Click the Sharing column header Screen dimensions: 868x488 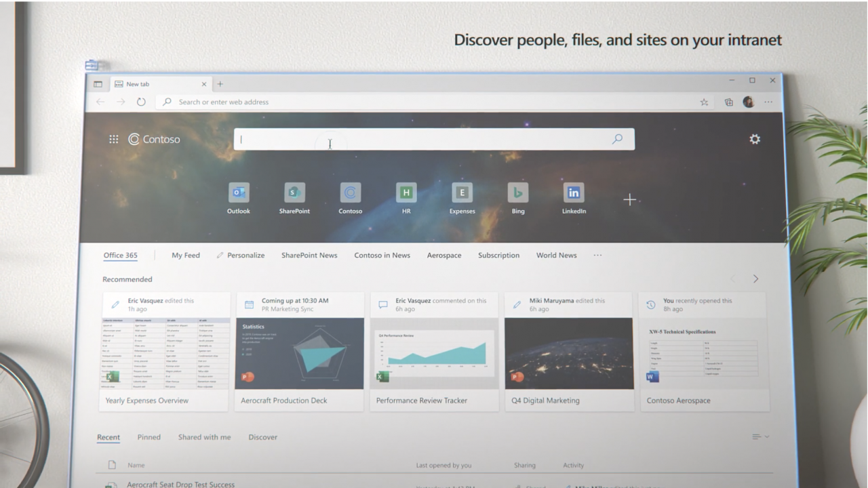pos(524,465)
